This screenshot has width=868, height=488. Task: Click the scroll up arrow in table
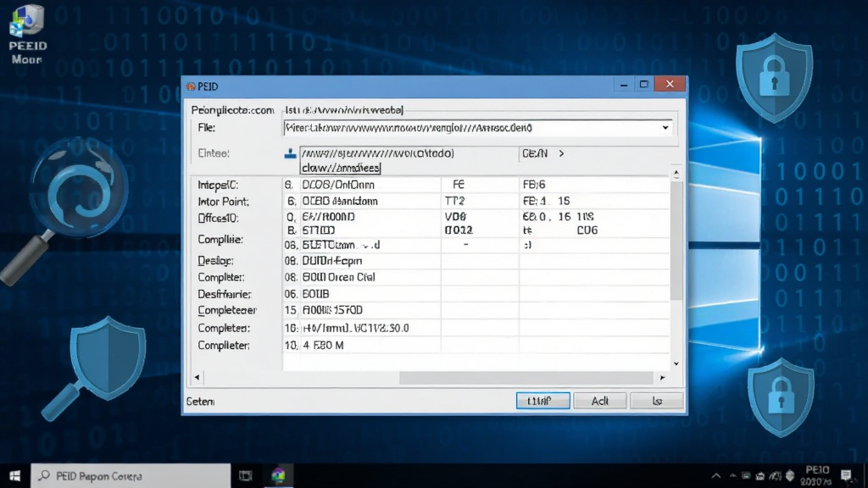tap(676, 174)
